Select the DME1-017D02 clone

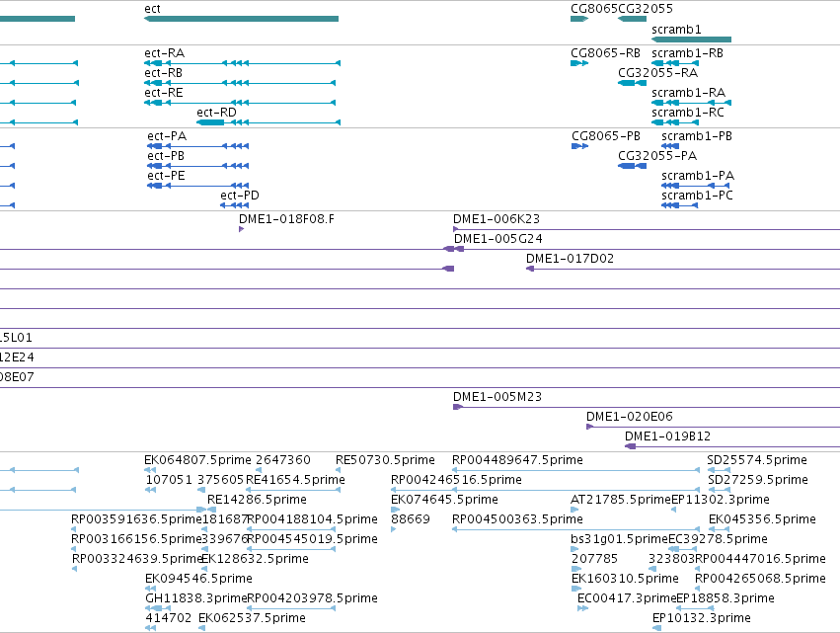click(683, 269)
